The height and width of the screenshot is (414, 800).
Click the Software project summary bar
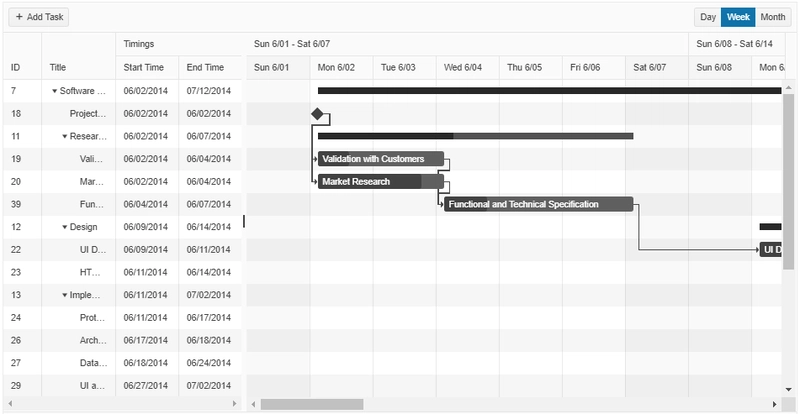tap(549, 91)
